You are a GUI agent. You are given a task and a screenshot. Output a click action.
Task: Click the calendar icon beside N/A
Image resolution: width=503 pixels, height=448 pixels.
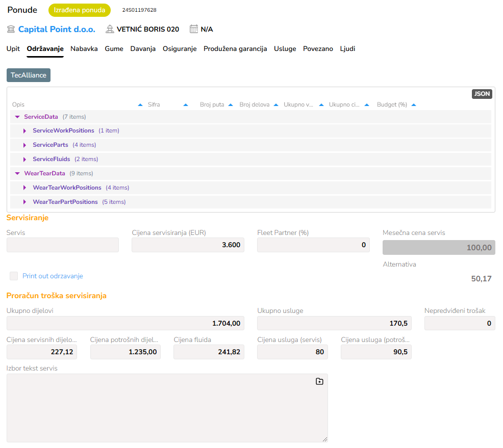click(194, 29)
